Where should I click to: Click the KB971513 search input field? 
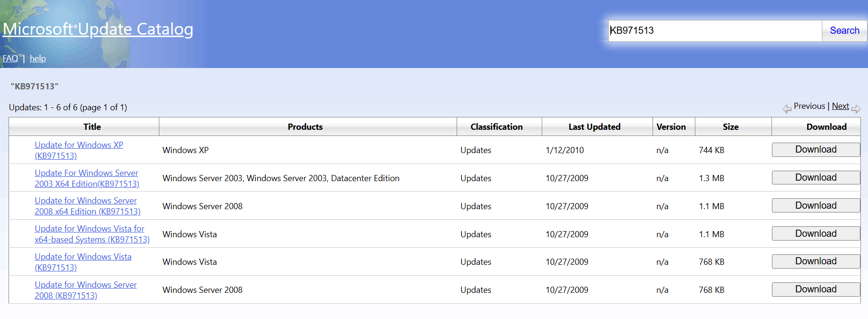(x=715, y=30)
